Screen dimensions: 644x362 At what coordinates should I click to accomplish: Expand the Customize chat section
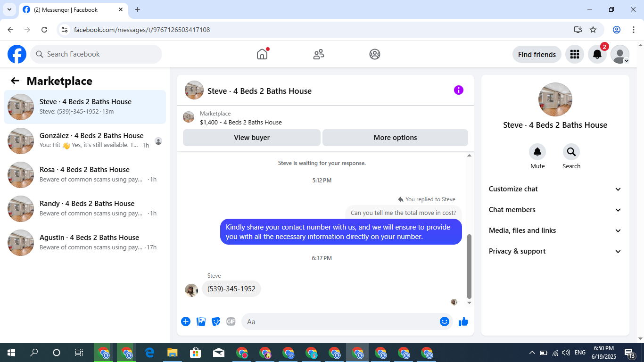click(x=555, y=189)
